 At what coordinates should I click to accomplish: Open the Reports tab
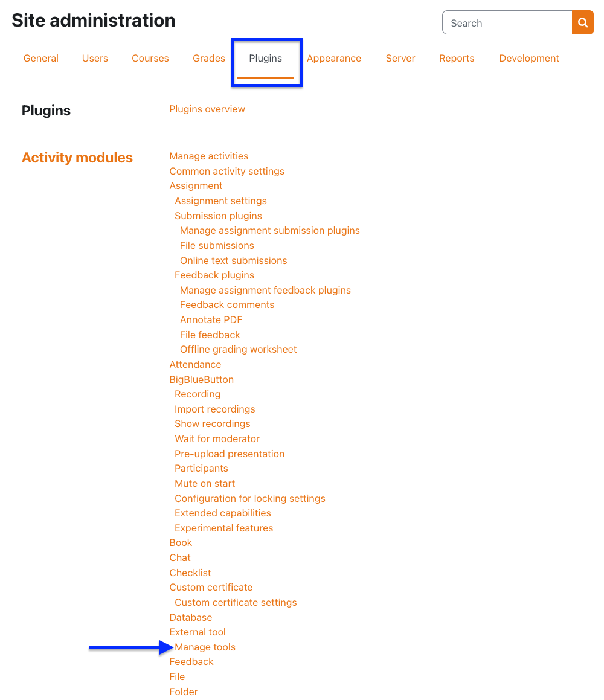tap(457, 59)
